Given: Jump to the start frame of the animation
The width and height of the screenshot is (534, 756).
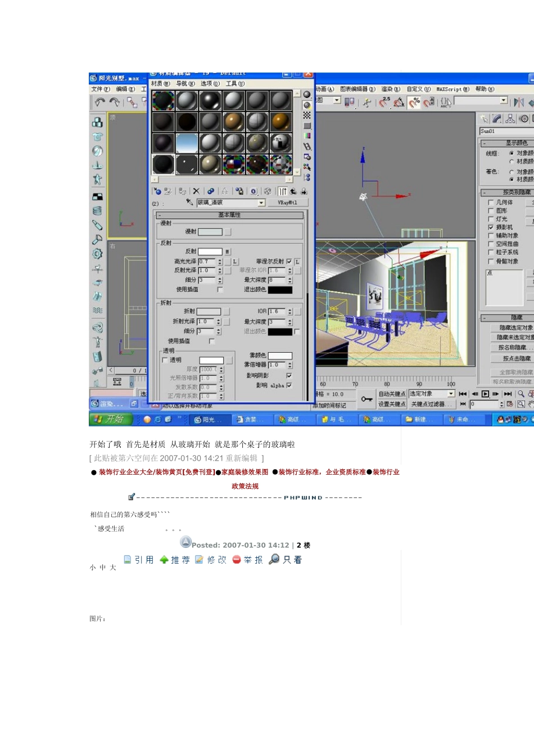Looking at the screenshot, I should click(463, 394).
